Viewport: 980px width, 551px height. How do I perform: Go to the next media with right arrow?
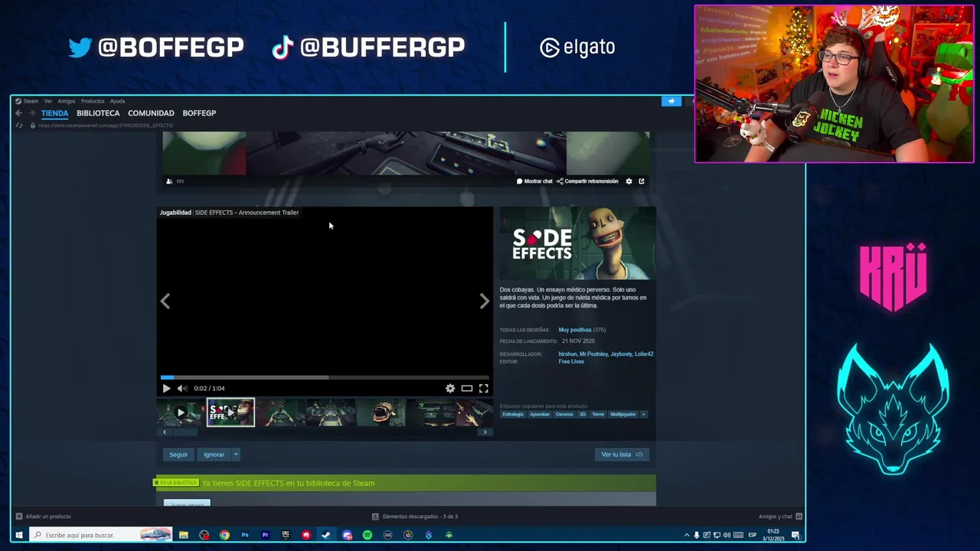(484, 302)
